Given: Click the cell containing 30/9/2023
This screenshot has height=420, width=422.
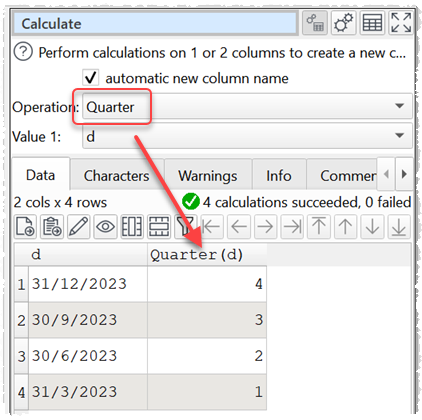Looking at the screenshot, I should pos(88,320).
